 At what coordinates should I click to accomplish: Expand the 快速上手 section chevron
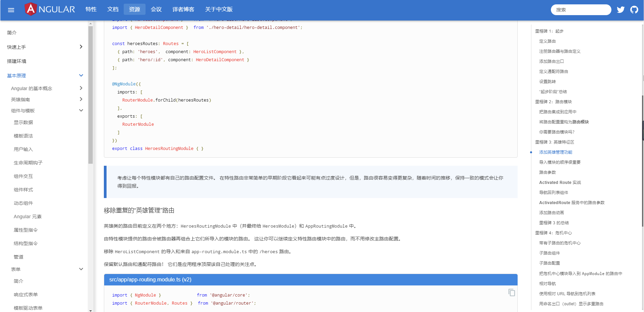pos(81,47)
